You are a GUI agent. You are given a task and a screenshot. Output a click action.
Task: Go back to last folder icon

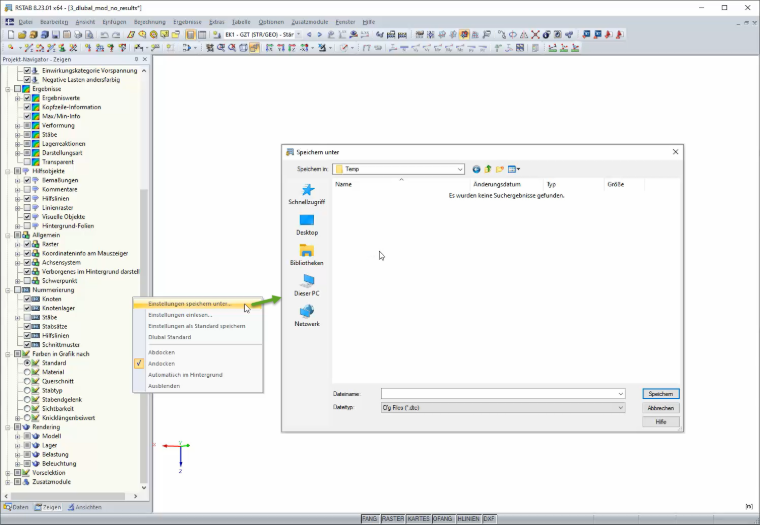coord(476,169)
